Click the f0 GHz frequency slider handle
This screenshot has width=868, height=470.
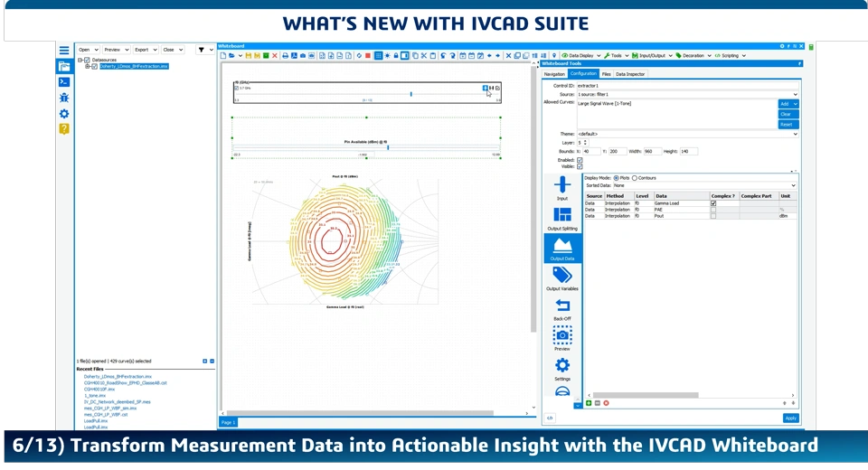[410, 94]
